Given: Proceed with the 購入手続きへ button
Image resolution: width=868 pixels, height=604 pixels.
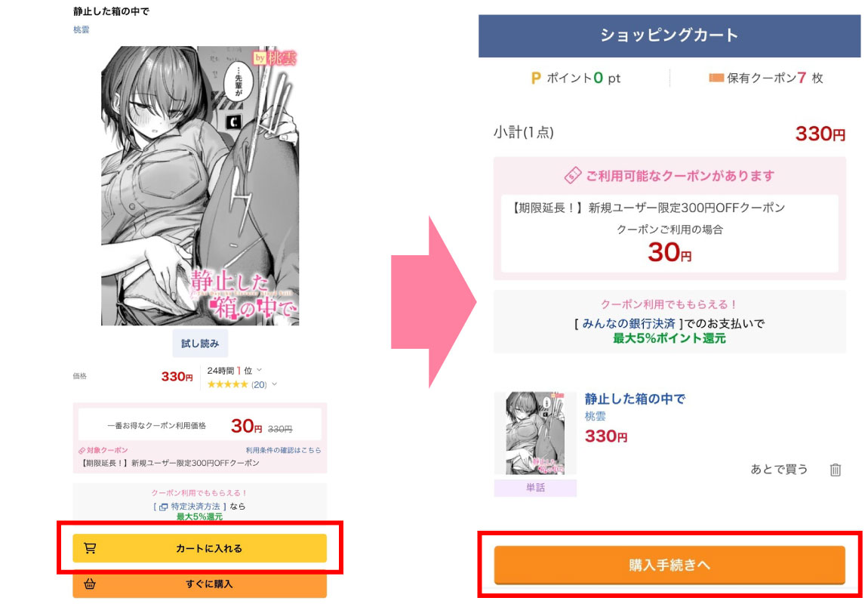Looking at the screenshot, I should point(669,565).
